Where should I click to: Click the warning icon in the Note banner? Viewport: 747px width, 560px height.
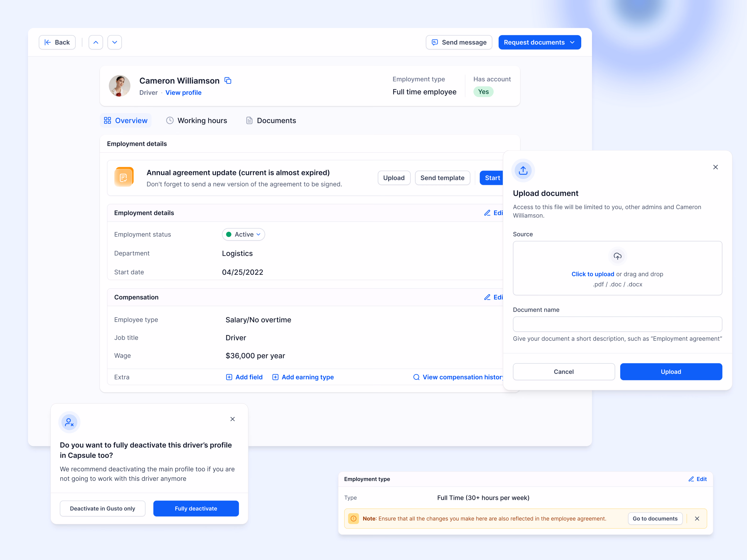(353, 518)
